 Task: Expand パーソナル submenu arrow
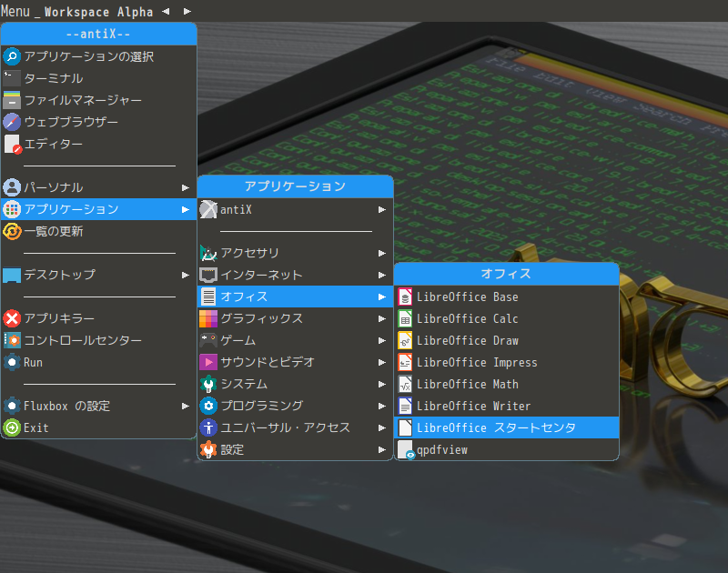pos(186,187)
